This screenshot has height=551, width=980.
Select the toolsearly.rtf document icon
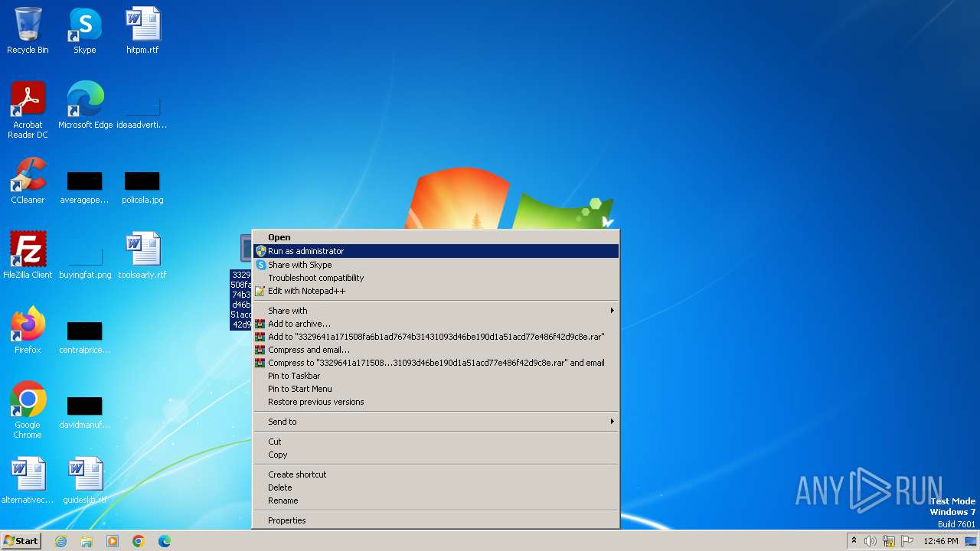tap(142, 255)
